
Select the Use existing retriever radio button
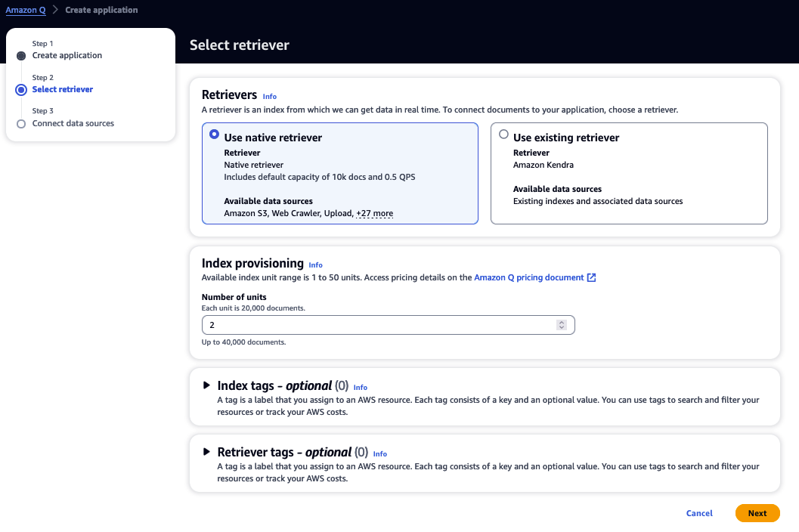coord(504,135)
